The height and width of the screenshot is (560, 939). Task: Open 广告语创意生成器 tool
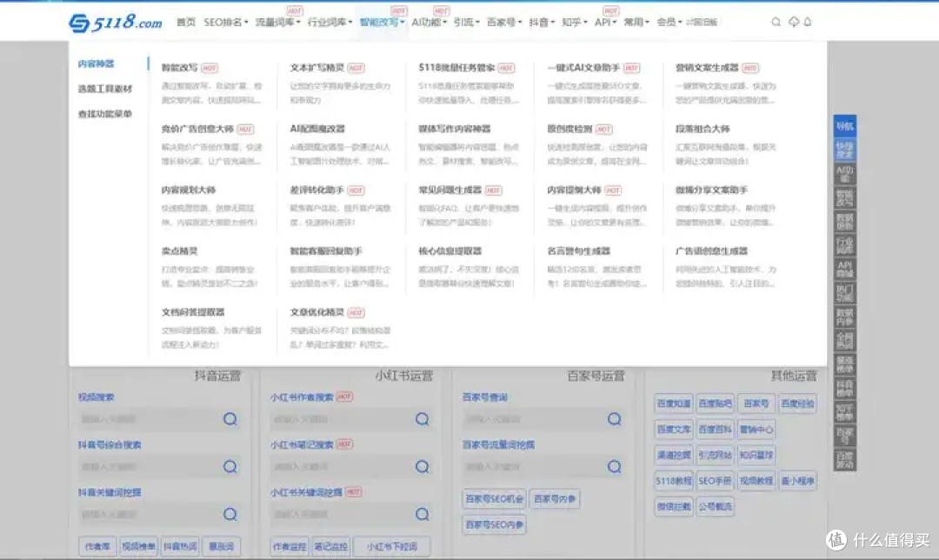[x=711, y=251]
